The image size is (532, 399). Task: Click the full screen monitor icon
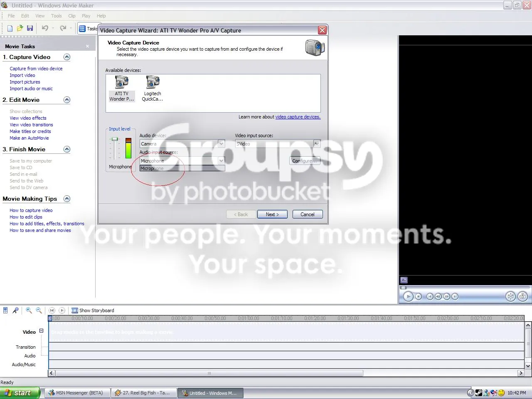pos(404,280)
